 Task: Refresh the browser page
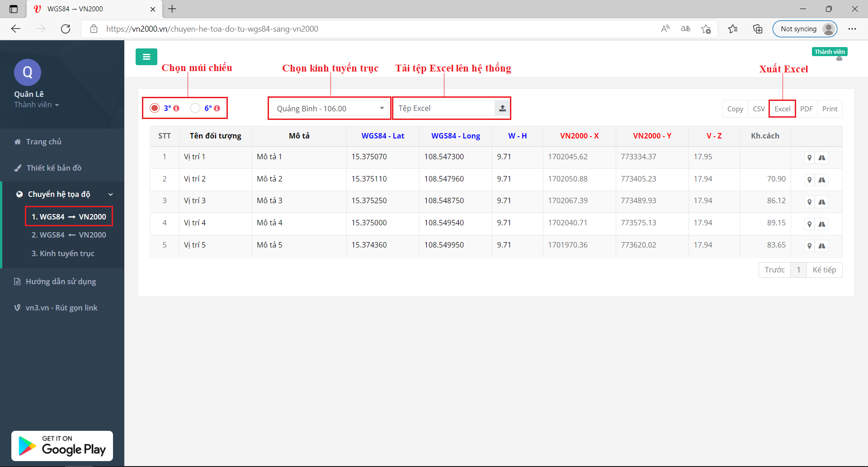point(66,29)
